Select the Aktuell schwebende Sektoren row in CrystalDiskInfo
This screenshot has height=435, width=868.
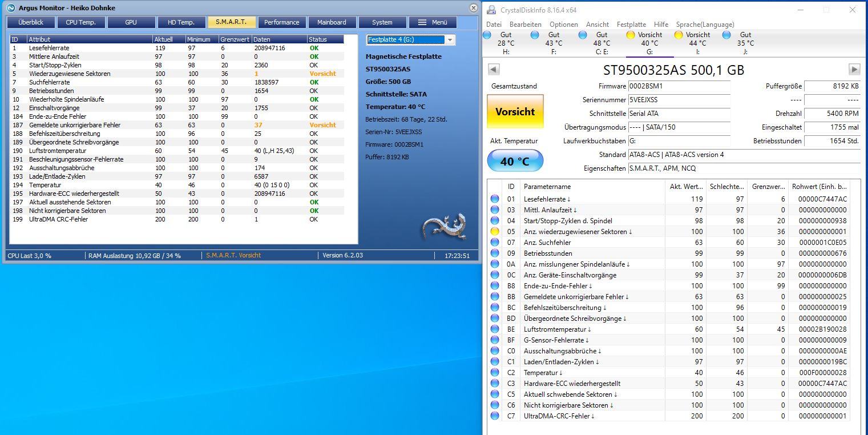click(669, 394)
